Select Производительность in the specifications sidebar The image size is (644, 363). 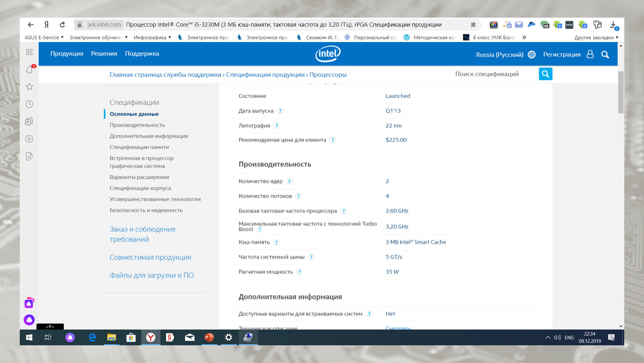coord(137,125)
